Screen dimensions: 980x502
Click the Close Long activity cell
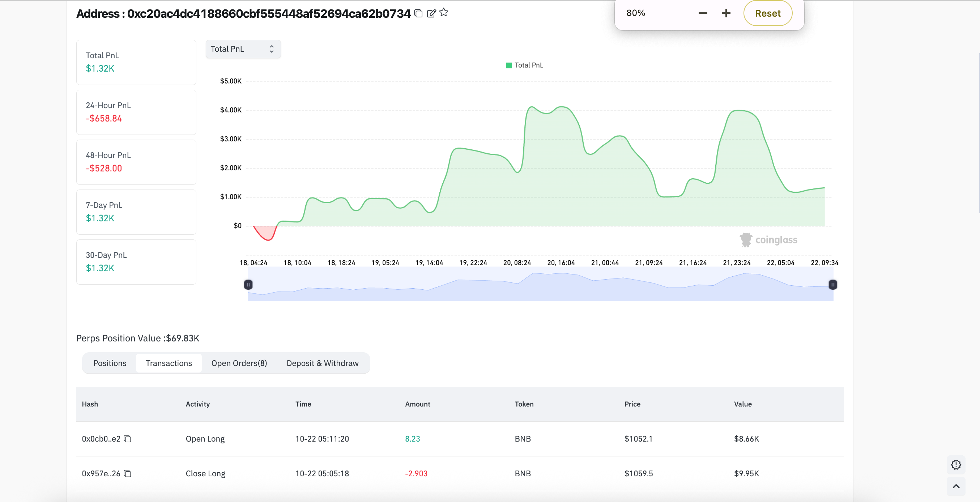(x=205, y=473)
